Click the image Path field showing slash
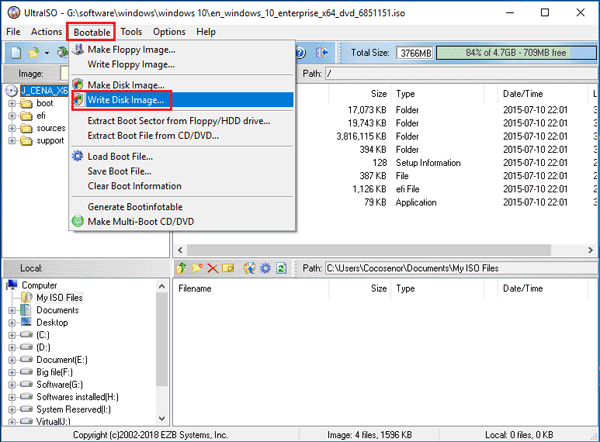The image size is (600, 442). click(462, 73)
